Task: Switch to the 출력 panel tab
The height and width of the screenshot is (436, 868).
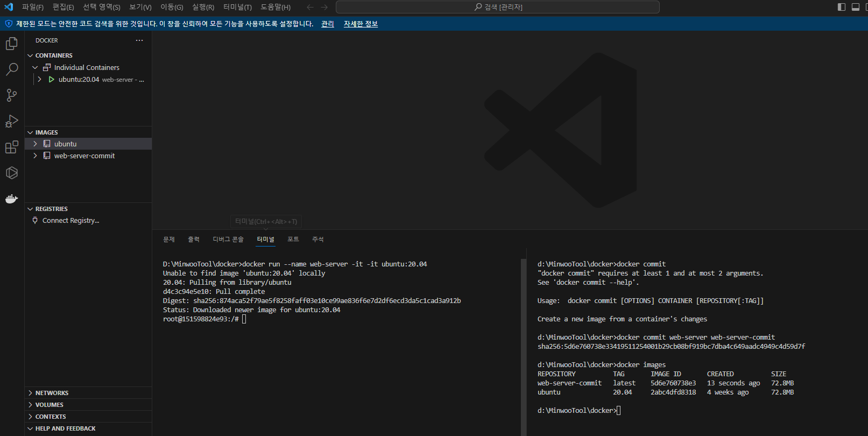Action: pyautogui.click(x=194, y=239)
